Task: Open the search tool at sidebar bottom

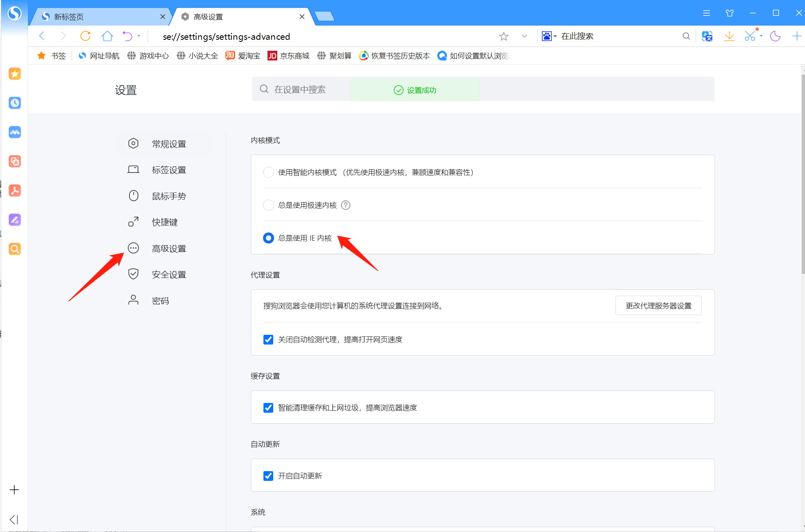Action: pyautogui.click(x=15, y=249)
